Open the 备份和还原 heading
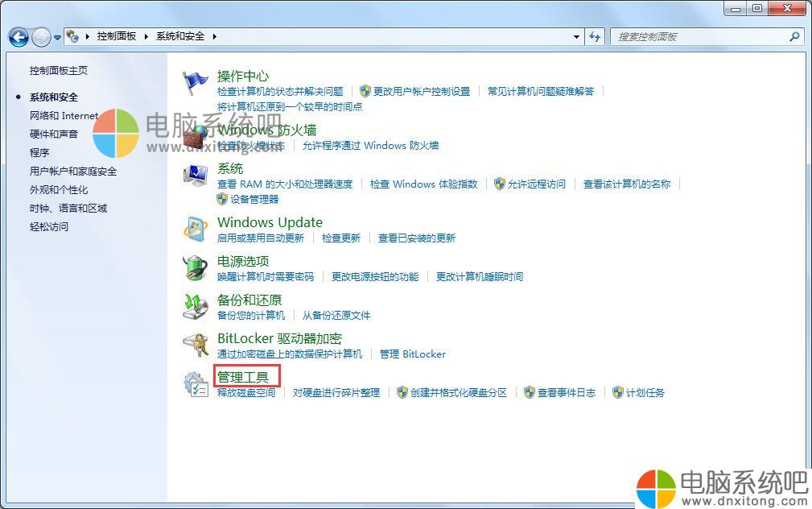 (x=249, y=300)
